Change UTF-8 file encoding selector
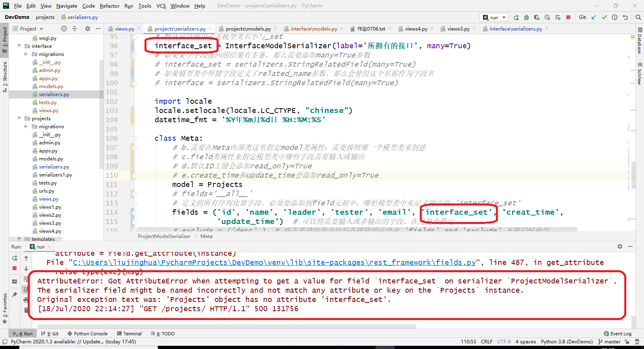This screenshot has width=644, height=349. pos(504,342)
